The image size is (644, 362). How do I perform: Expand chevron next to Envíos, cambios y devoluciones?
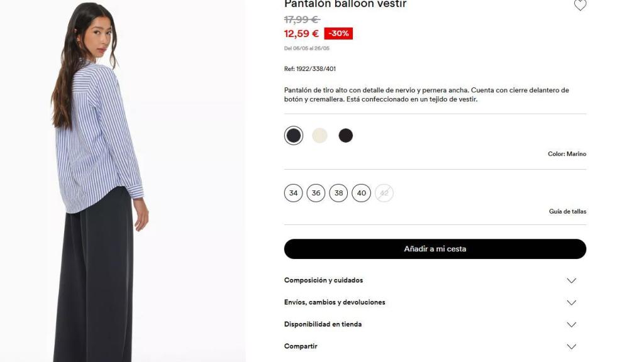click(571, 302)
